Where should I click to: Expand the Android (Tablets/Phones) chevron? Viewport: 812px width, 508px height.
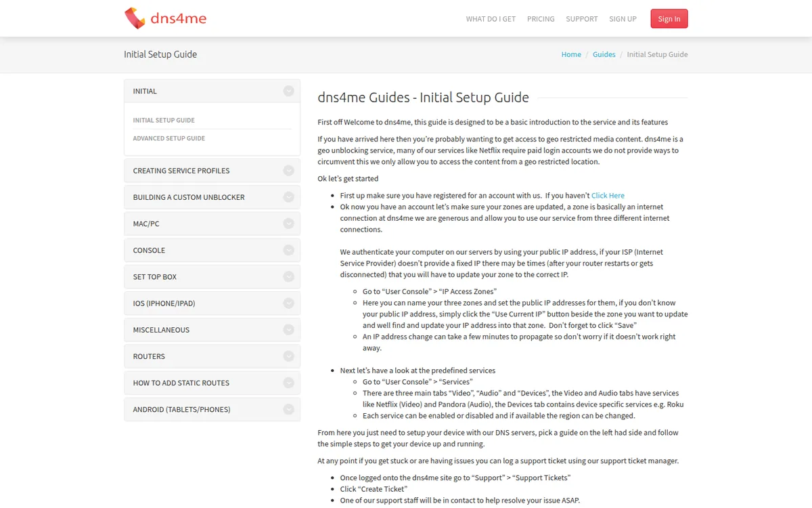(x=289, y=409)
